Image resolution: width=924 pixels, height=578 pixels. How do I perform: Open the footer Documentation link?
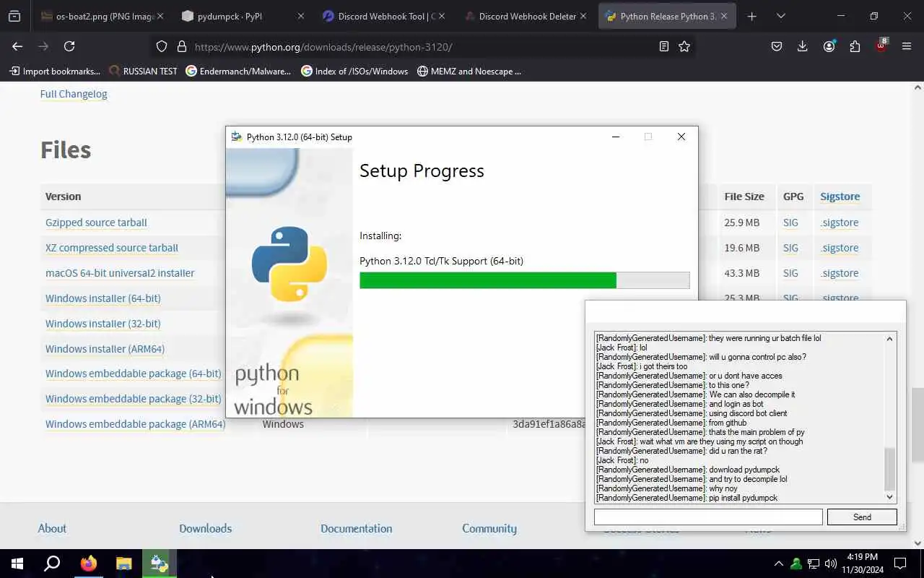[357, 529]
